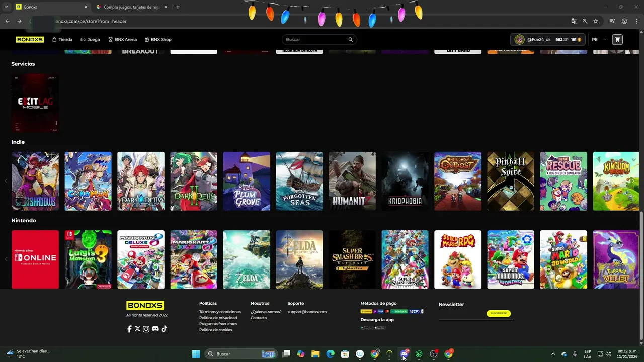Open the Forgotten Seas game thumbnail
The image size is (644, 362).
pyautogui.click(x=299, y=181)
